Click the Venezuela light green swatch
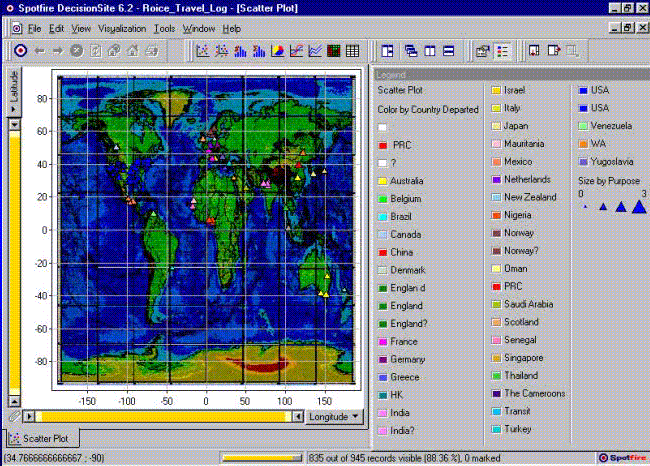 (x=583, y=126)
